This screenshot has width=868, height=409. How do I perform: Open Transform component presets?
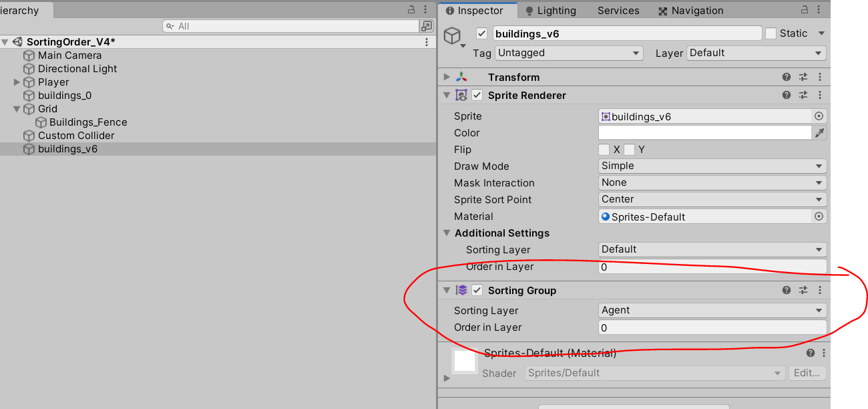803,78
